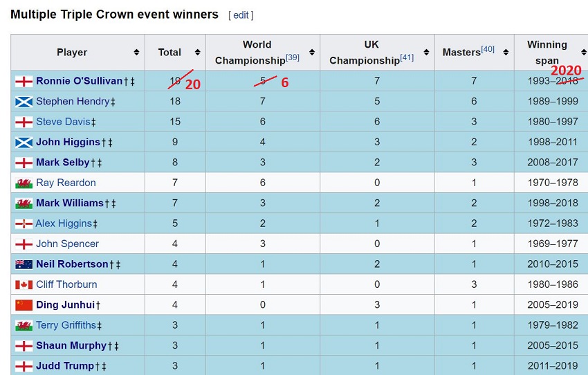Open Ronnie O'Sullivan player page
Viewport: 588px width, 375px height.
pos(79,81)
